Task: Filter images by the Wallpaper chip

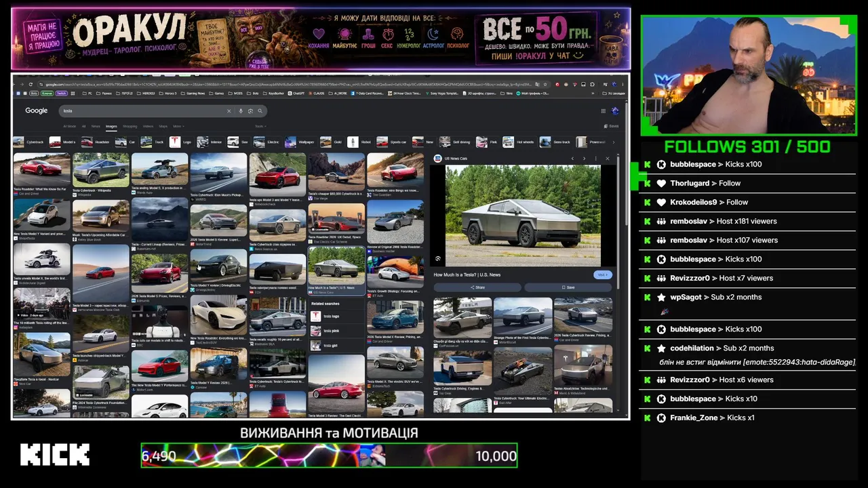Action: tap(300, 142)
